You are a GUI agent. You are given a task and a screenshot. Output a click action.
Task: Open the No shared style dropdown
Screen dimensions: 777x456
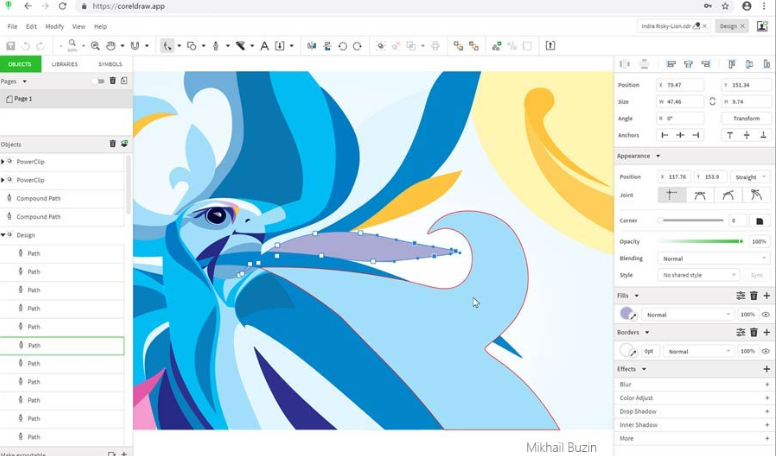pyautogui.click(x=699, y=275)
